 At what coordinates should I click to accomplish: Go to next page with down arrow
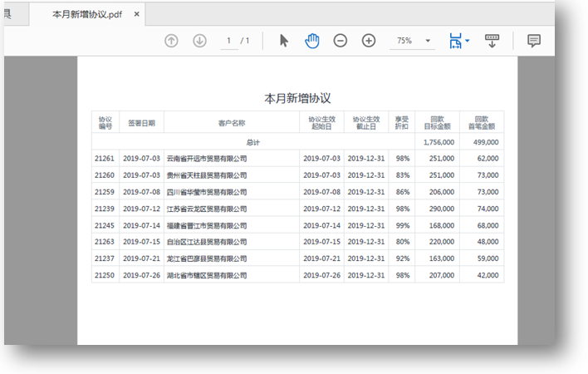coord(199,41)
